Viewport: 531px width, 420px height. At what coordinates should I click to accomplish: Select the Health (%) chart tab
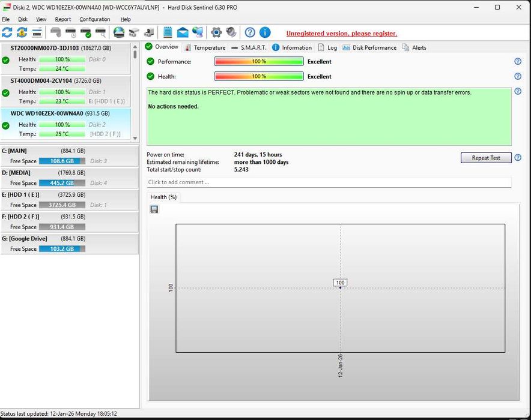coord(163,197)
